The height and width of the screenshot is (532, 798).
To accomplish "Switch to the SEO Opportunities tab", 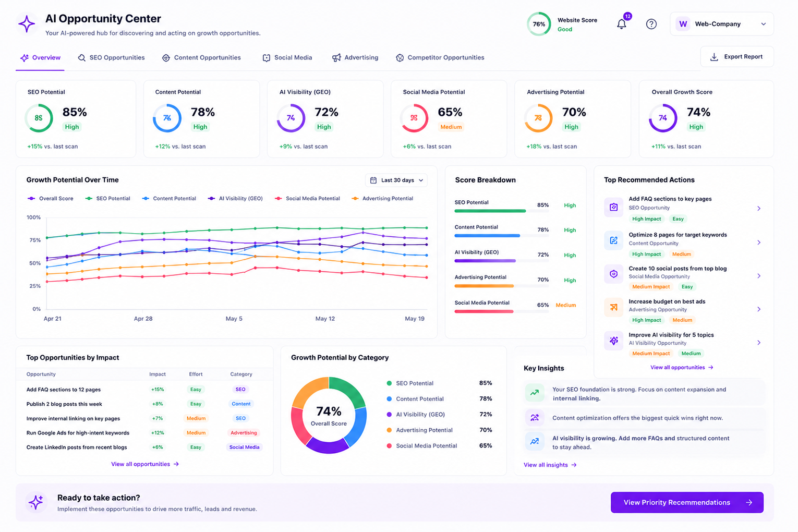I will point(111,58).
